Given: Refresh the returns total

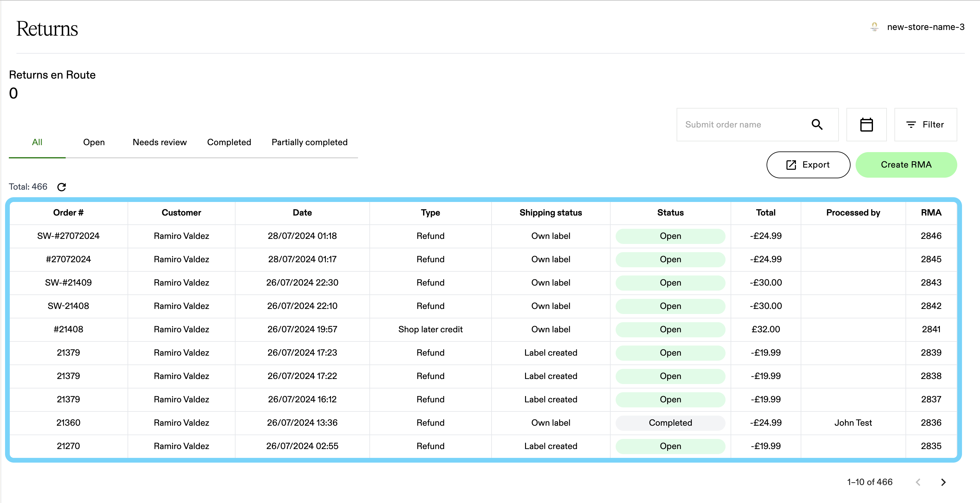Looking at the screenshot, I should pyautogui.click(x=62, y=187).
